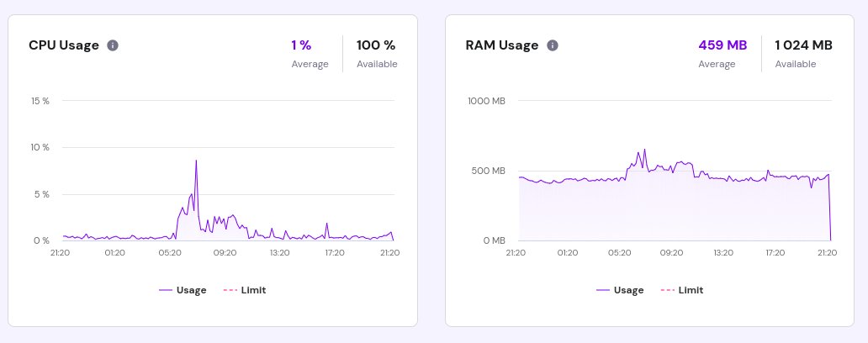Select the RAM Usage card title
868x343 pixels.
tap(502, 45)
